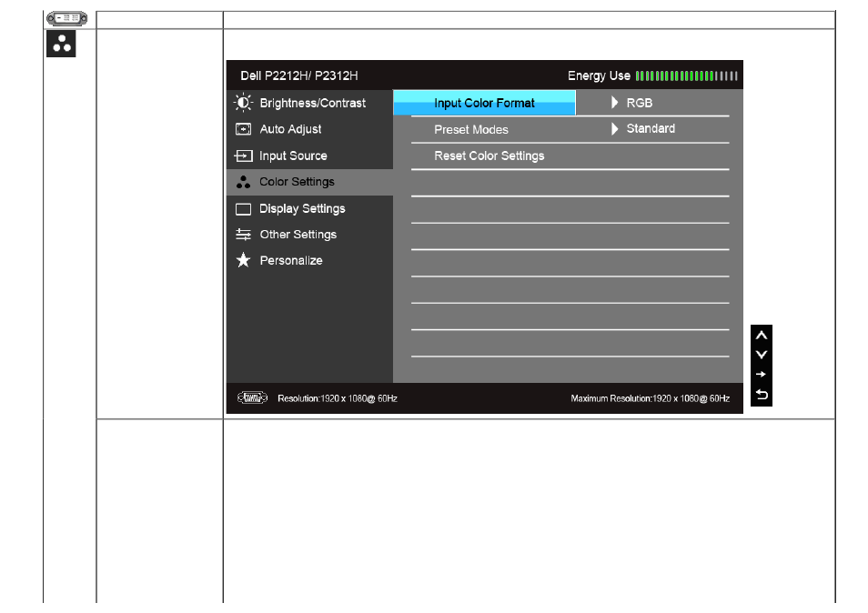Click the Resolution:1920 x 1080@ 60Hz text
This screenshot has height=613, width=868.
338,398
